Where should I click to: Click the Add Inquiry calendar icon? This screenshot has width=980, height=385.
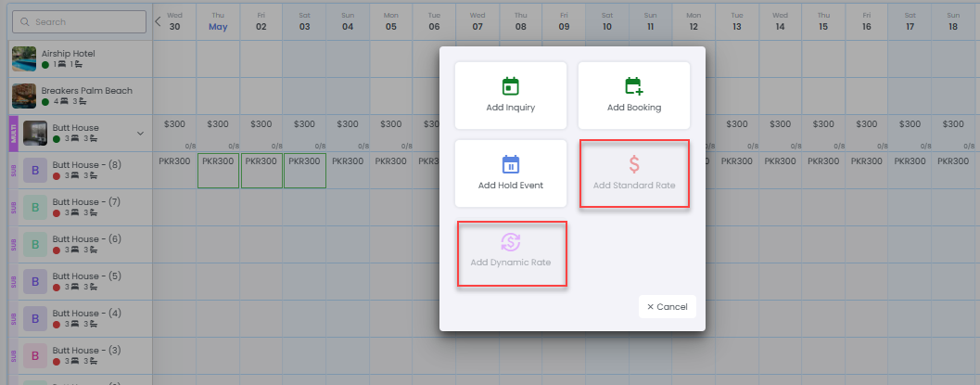(x=511, y=86)
